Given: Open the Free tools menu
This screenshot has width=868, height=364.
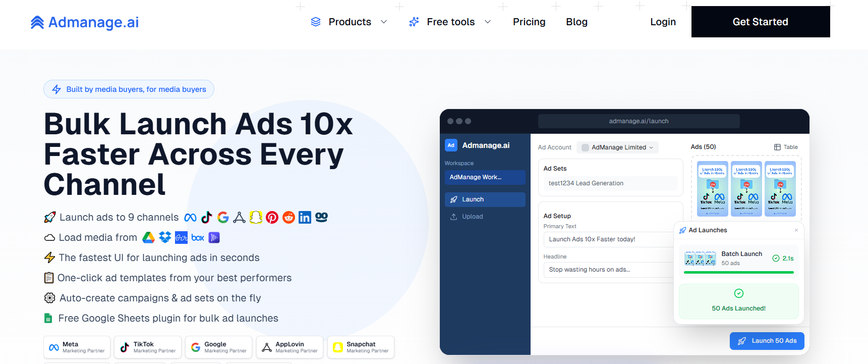Looking at the screenshot, I should [450, 22].
